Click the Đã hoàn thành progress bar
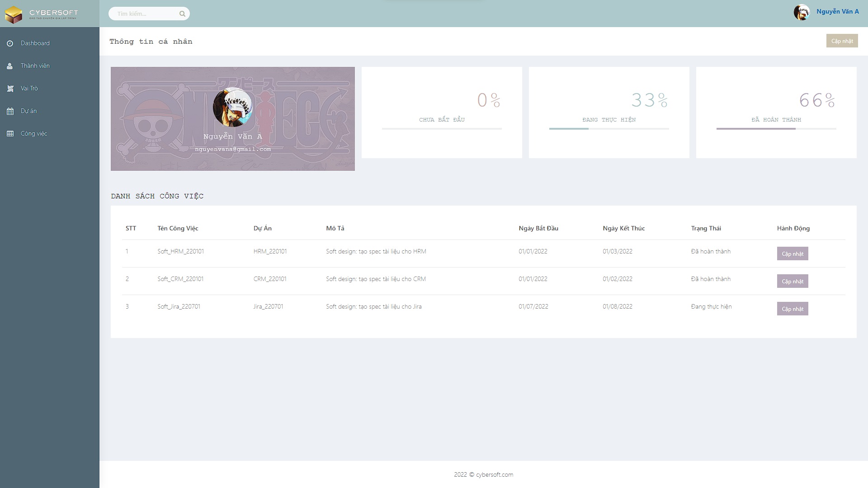 (776, 129)
